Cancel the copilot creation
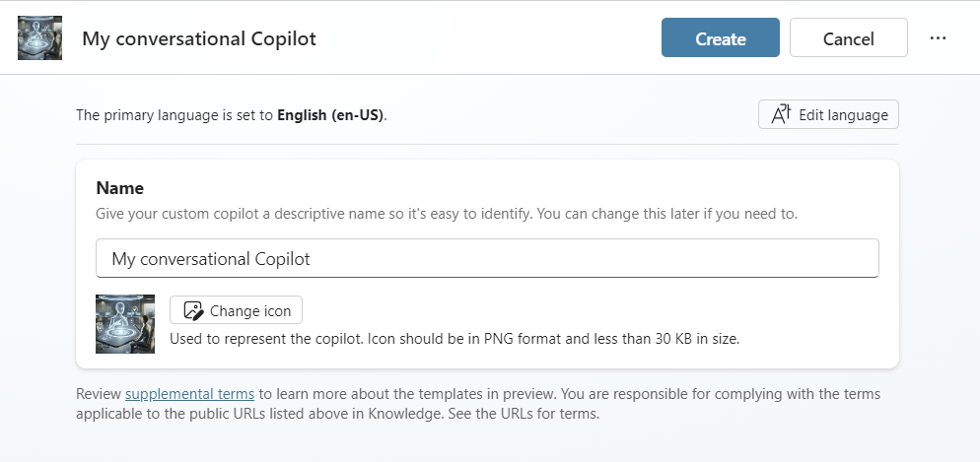Screen dimensions: 980x462 pyautogui.click(x=848, y=38)
